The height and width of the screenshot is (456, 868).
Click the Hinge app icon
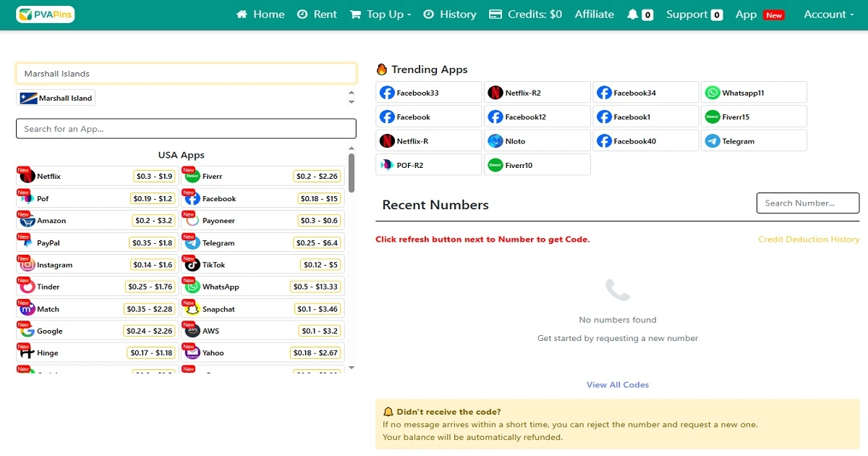(27, 353)
